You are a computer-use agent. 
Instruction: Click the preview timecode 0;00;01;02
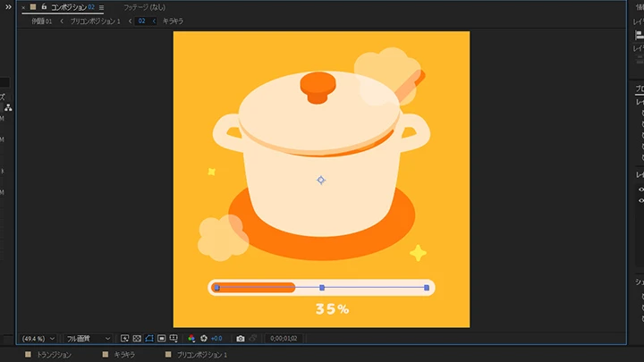(x=284, y=339)
